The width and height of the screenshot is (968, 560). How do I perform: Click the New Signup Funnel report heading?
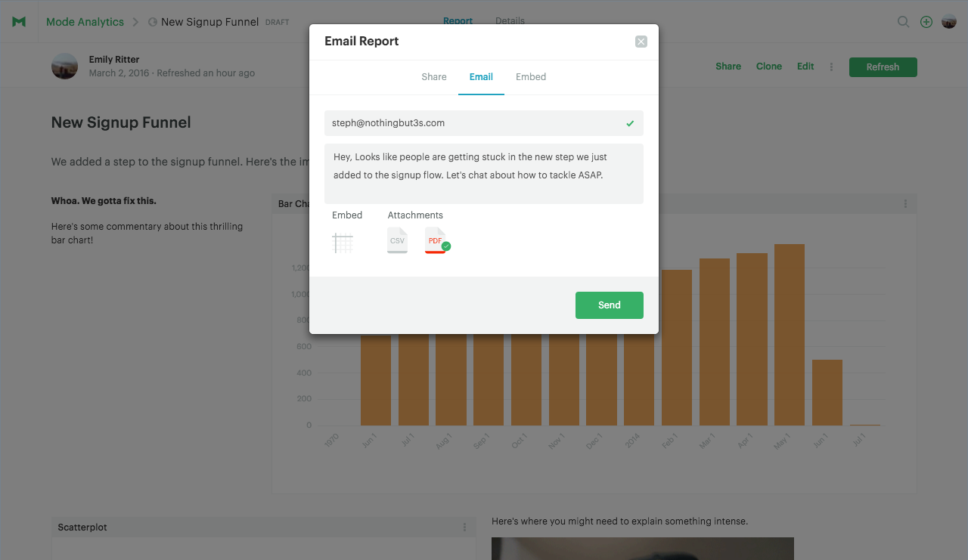pos(121,122)
